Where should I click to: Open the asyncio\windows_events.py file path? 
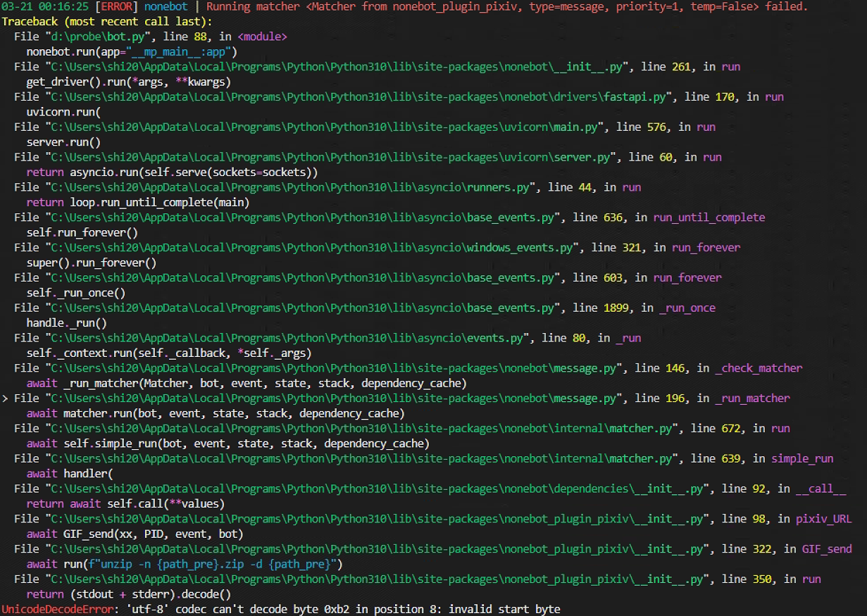pos(313,248)
